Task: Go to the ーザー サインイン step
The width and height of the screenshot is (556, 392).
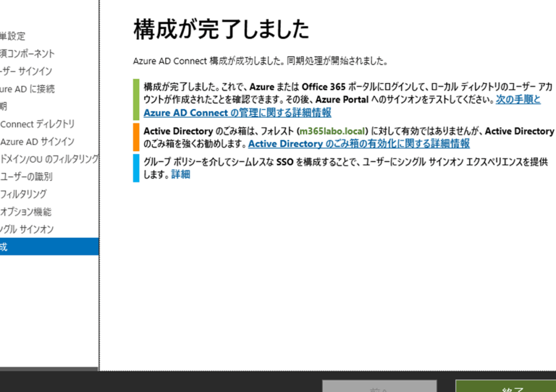Action: tap(26, 71)
